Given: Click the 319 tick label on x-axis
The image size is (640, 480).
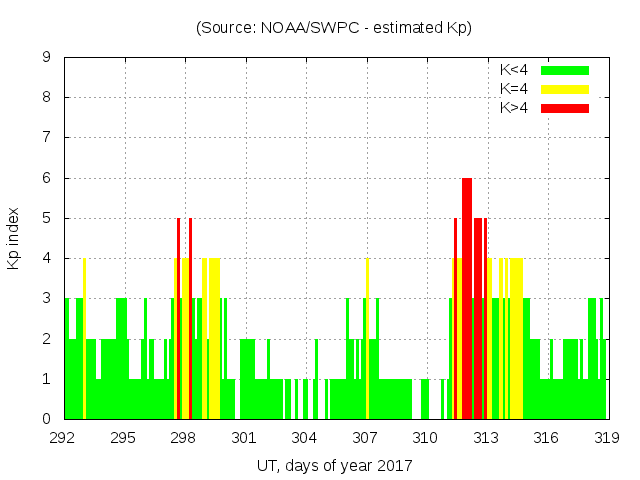Looking at the screenshot, I should coord(606,438).
